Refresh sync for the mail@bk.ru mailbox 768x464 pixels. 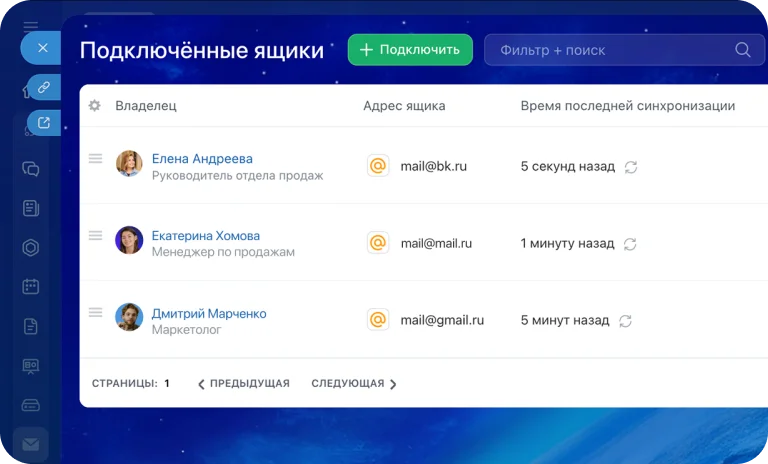tap(631, 167)
